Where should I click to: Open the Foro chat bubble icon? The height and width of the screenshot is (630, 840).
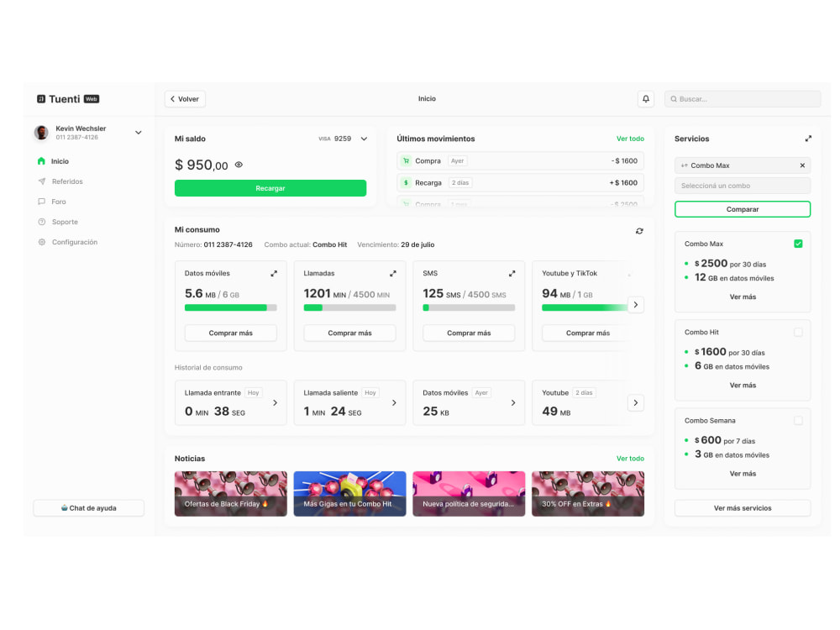pyautogui.click(x=41, y=201)
